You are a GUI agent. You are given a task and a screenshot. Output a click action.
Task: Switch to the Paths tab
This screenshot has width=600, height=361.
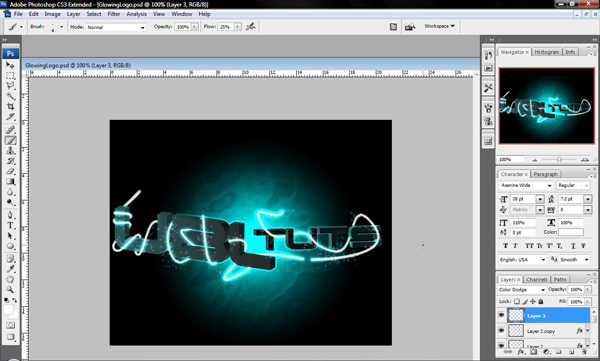[x=560, y=279]
